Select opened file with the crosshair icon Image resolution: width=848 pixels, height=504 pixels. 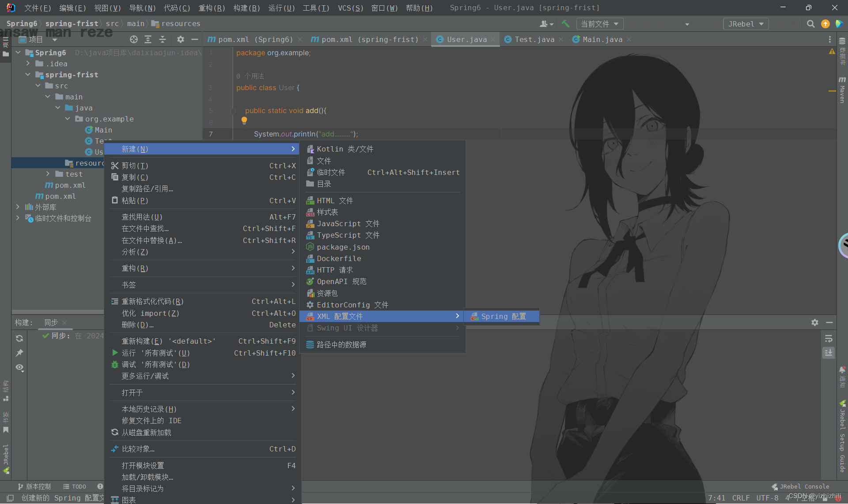pyautogui.click(x=134, y=39)
